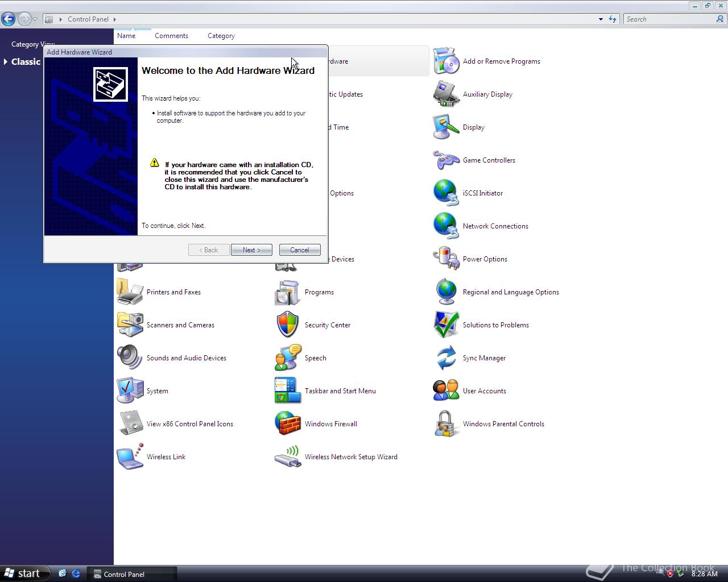This screenshot has width=728, height=582.
Task: Click the Control Panel taskbar button
Action: [132, 574]
